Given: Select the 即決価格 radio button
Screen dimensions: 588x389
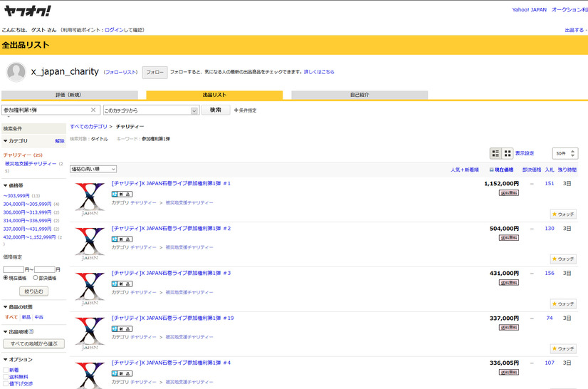Looking at the screenshot, I should (x=36, y=277).
